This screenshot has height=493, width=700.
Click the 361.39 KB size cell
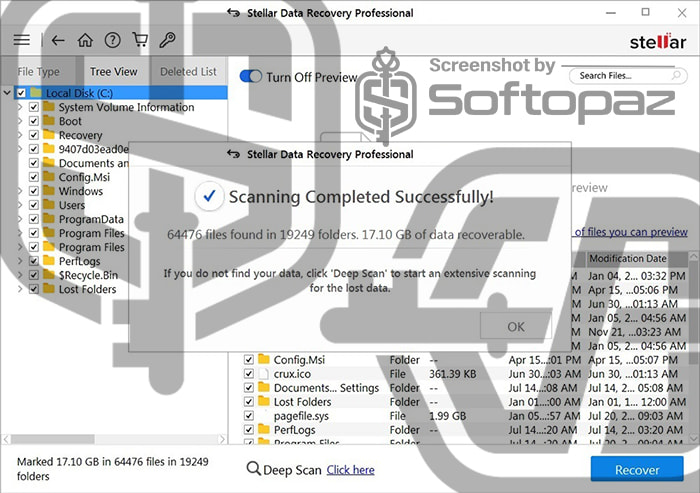pyautogui.click(x=452, y=374)
